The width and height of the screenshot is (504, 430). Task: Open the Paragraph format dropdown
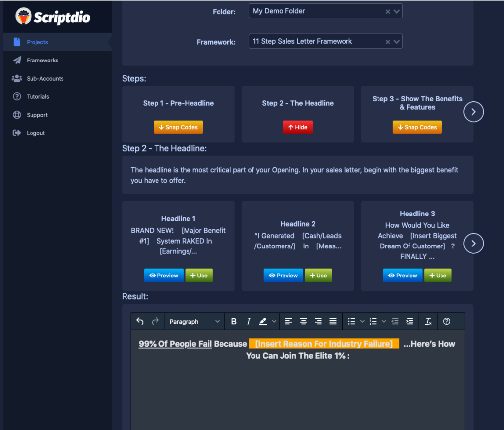pos(194,321)
